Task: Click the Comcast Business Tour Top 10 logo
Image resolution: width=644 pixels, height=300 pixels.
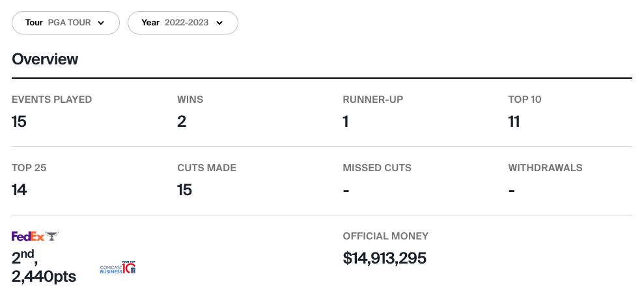Action: point(118,268)
